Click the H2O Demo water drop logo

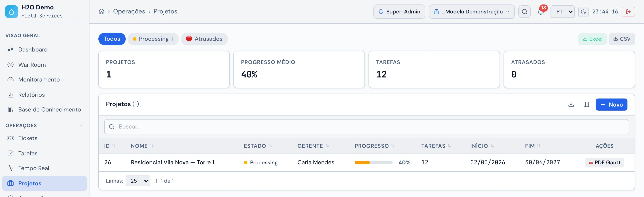click(x=11, y=11)
